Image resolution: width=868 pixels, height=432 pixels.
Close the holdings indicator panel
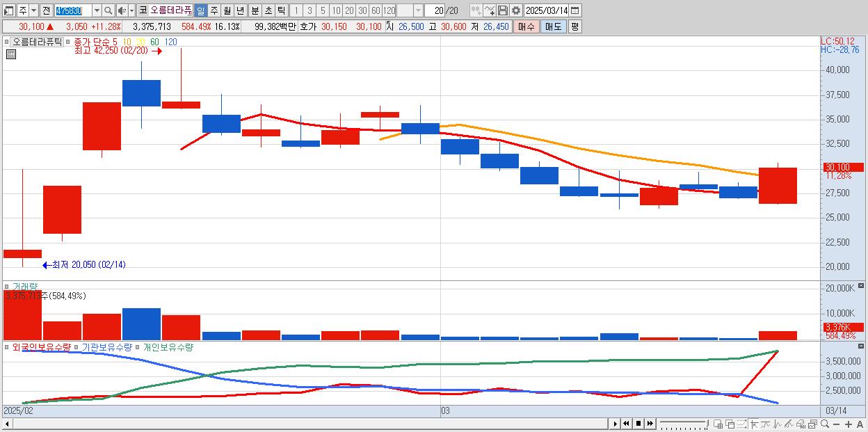[x=861, y=346]
